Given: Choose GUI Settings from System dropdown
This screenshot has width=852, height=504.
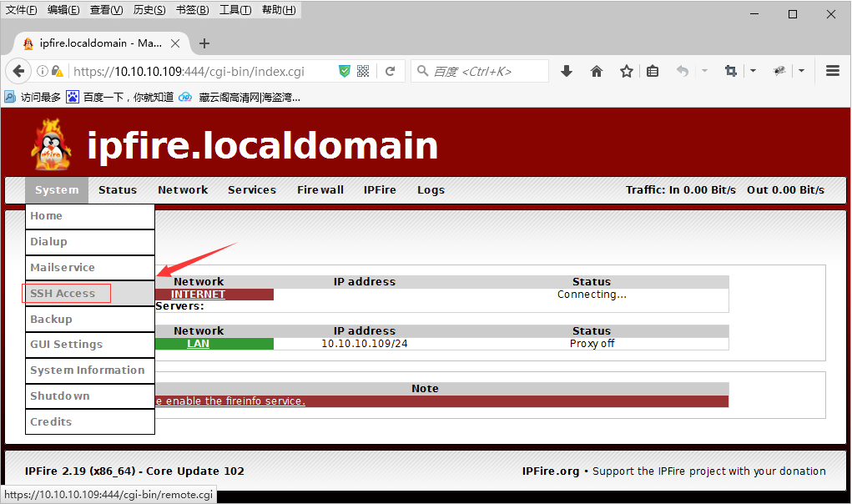Looking at the screenshot, I should coord(90,345).
